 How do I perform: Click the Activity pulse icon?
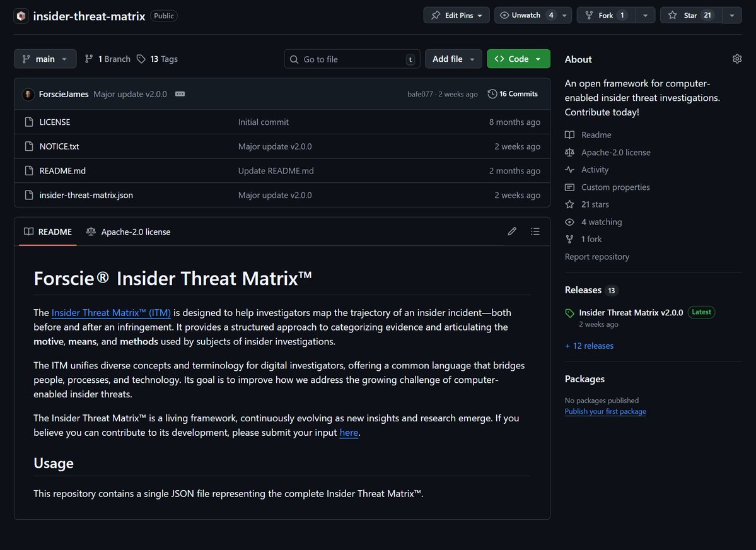tap(569, 170)
